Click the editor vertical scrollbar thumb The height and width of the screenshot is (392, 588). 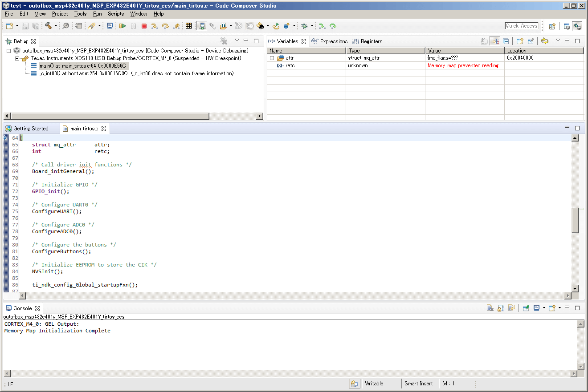point(575,220)
